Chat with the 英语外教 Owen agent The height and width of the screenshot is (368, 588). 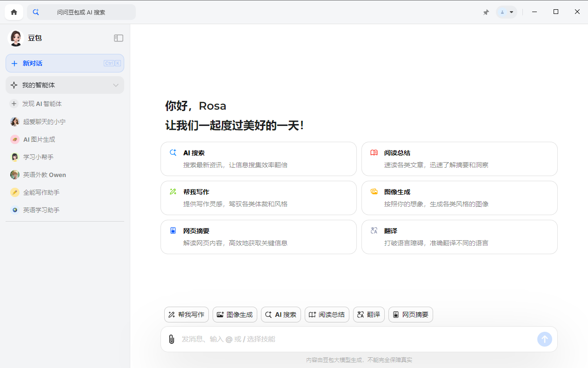click(45, 174)
